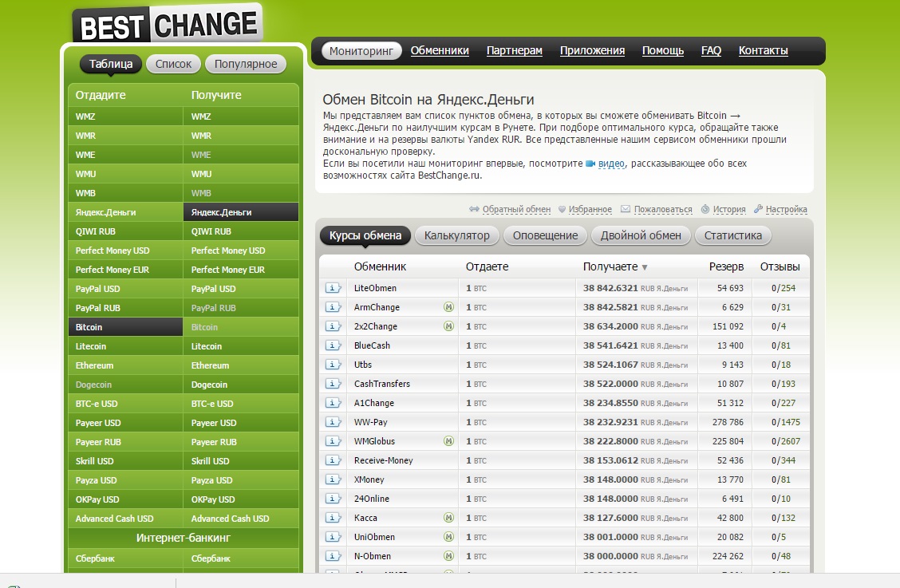The height and width of the screenshot is (588, 900).
Task: Open the Настройка settings link
Action: pyautogui.click(x=786, y=210)
